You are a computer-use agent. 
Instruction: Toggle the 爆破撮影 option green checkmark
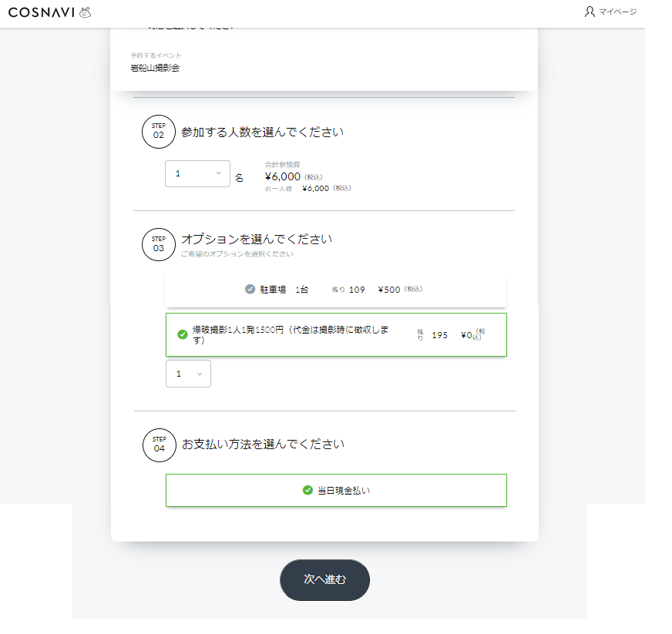(183, 334)
